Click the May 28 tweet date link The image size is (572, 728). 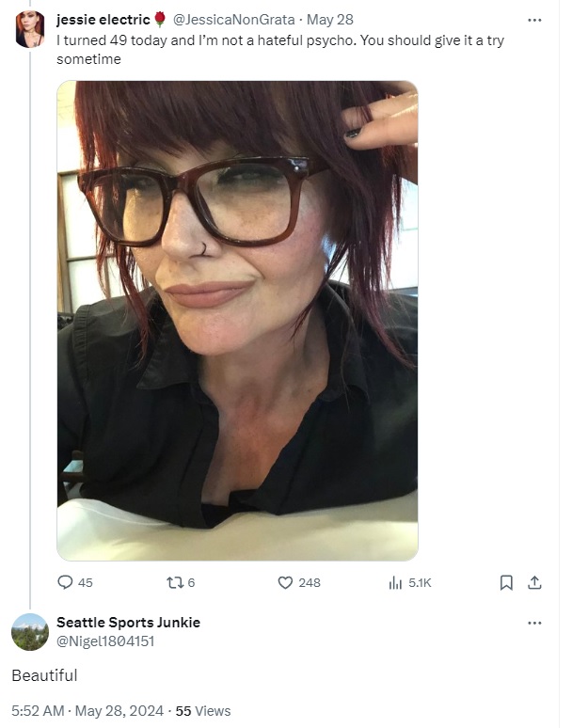pos(330,20)
